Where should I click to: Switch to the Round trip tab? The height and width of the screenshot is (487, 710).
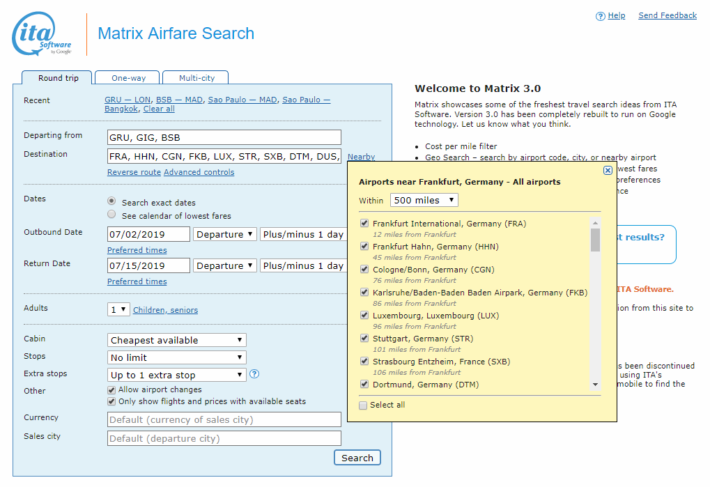[x=58, y=78]
